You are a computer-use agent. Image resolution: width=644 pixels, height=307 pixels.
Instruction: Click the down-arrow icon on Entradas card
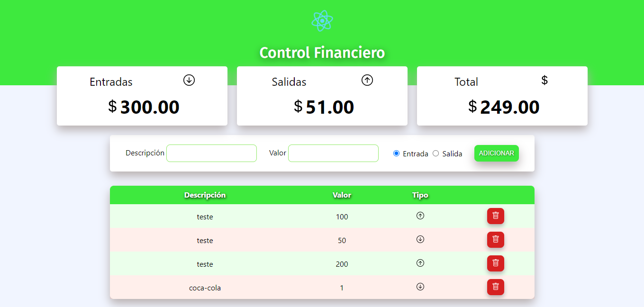click(189, 80)
